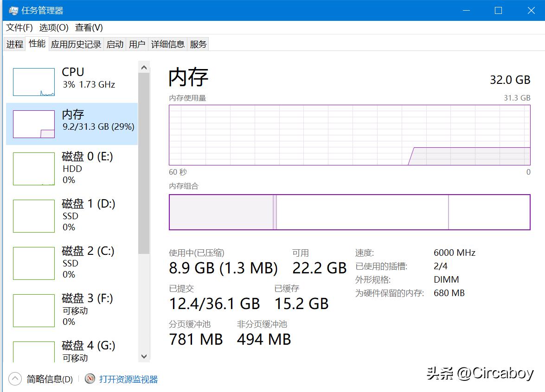Viewport: 545px width, 392px height.
Task: Collapse to summary with 简略信息 arrow
Action: coord(14,379)
